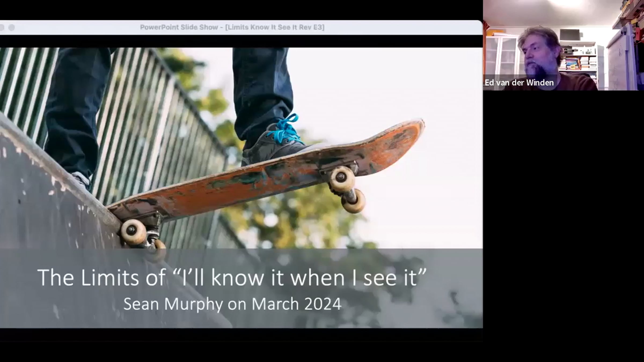Click the front pair of skateboard wheels
644x362 pixels.
click(x=346, y=188)
